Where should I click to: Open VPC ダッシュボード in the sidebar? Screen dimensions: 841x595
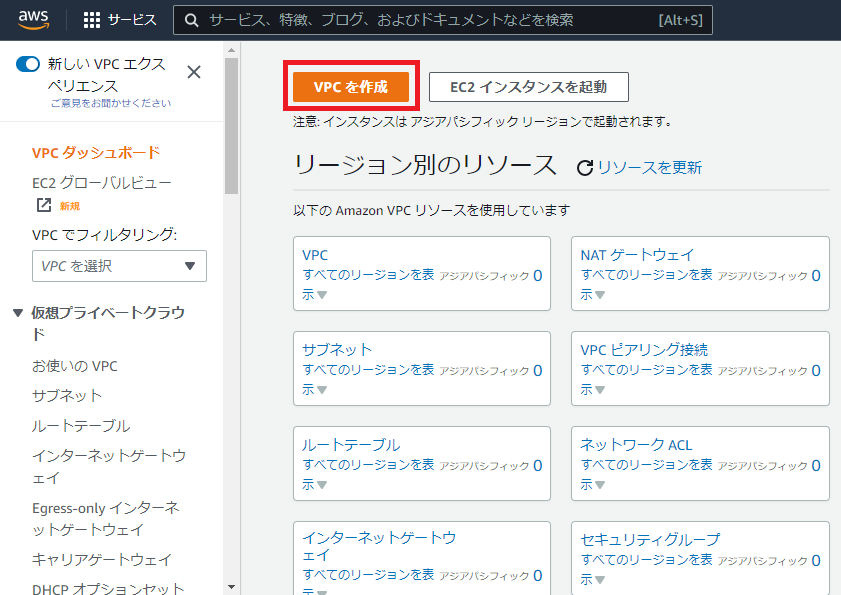coord(96,153)
